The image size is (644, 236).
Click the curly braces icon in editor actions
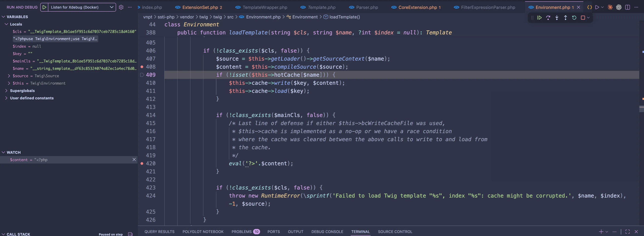(589, 7)
